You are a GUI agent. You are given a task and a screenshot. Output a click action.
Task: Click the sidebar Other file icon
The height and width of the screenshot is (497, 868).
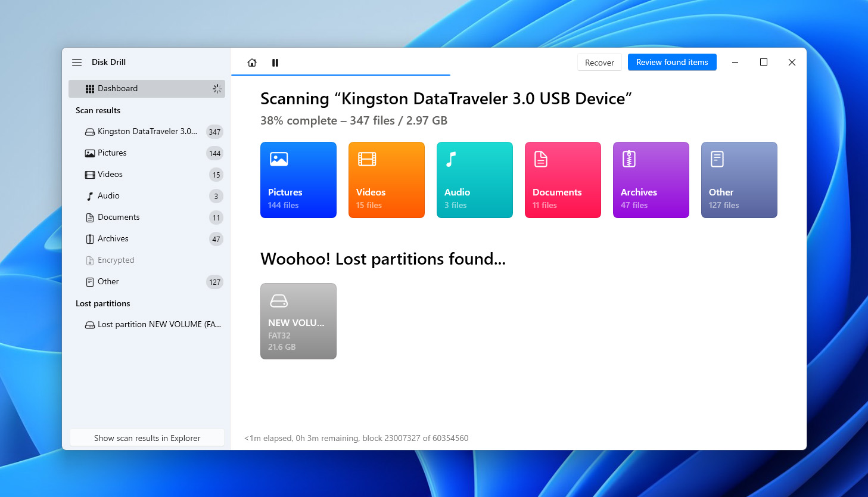coord(90,282)
